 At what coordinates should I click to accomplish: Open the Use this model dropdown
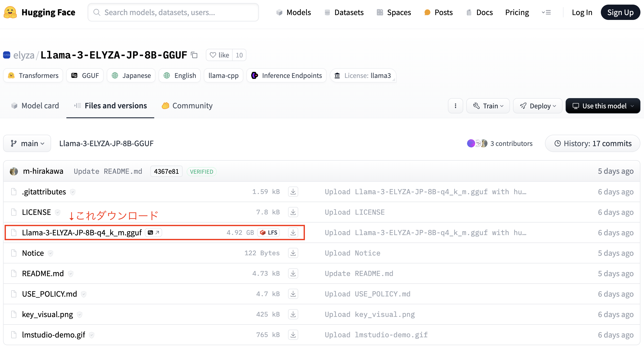pyautogui.click(x=603, y=106)
